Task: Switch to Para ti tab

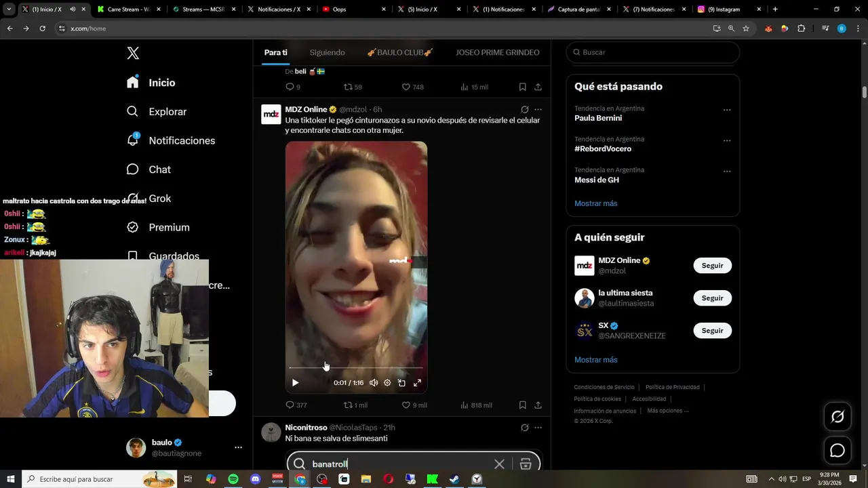Action: coord(276,52)
